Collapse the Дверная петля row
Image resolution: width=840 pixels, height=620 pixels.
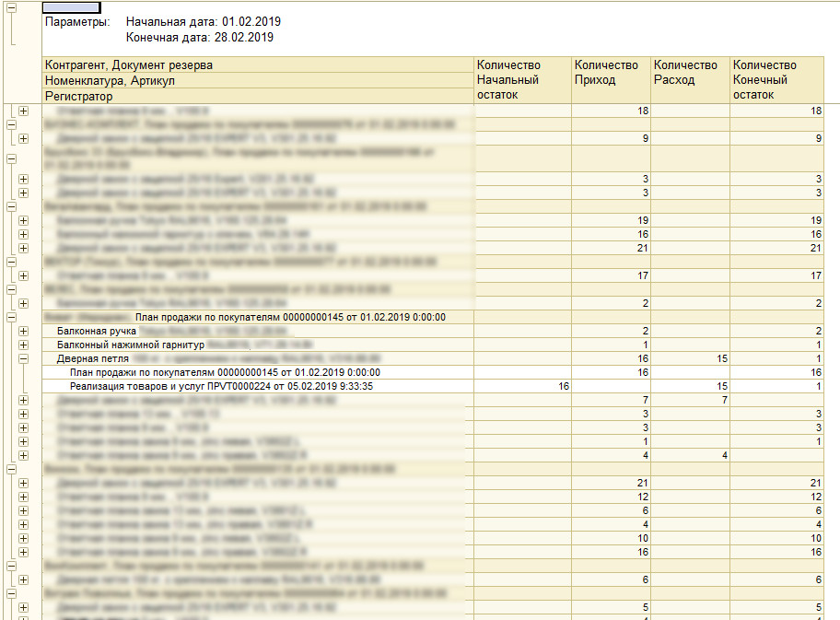(x=23, y=358)
